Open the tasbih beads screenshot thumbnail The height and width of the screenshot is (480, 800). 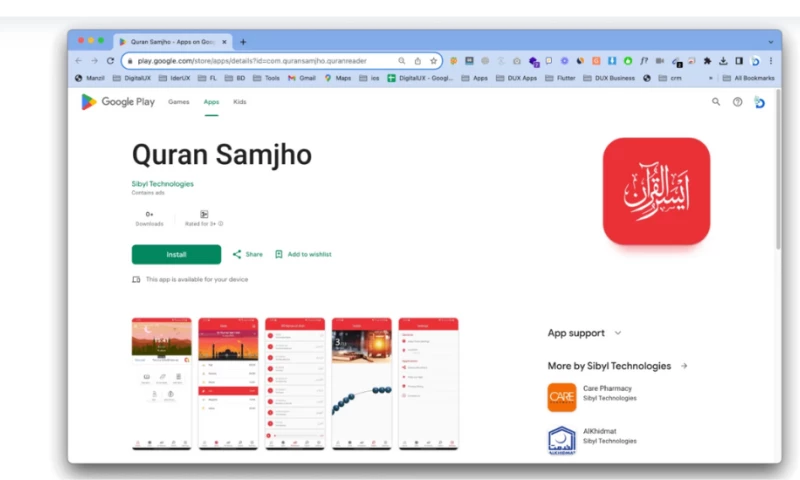[362, 384]
